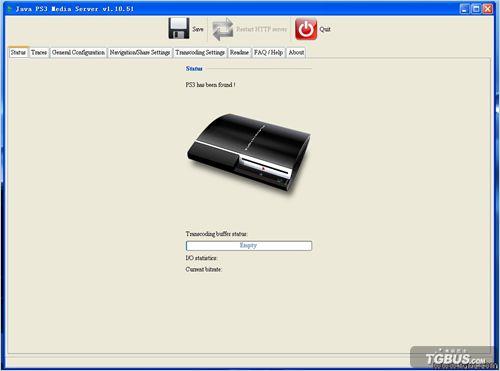Close the Java PS3 Media Server window

[488, 9]
